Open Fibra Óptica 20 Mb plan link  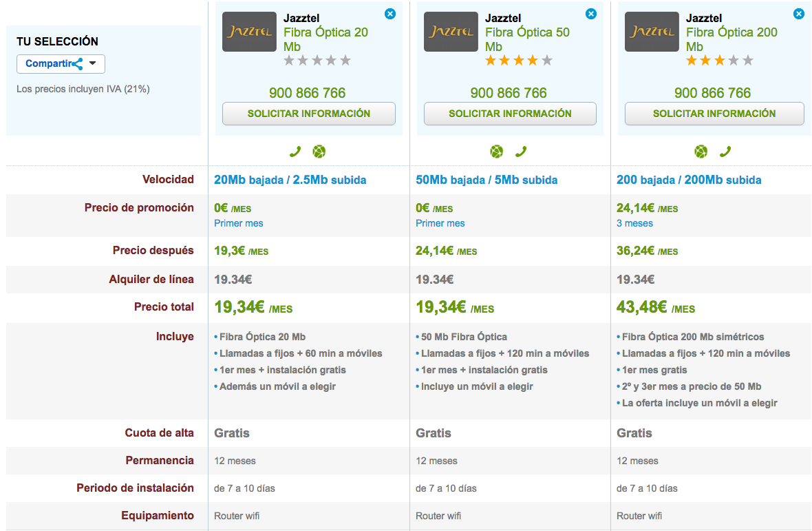[x=325, y=39]
